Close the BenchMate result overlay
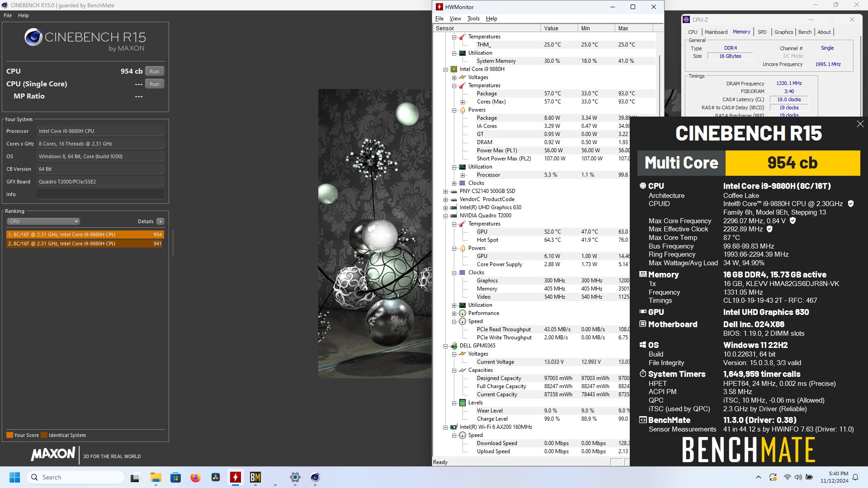 pos(860,124)
